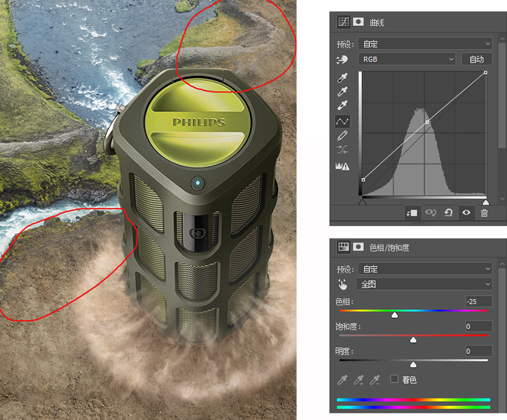Click the 自动 button
This screenshot has height=420, width=507.
point(477,59)
